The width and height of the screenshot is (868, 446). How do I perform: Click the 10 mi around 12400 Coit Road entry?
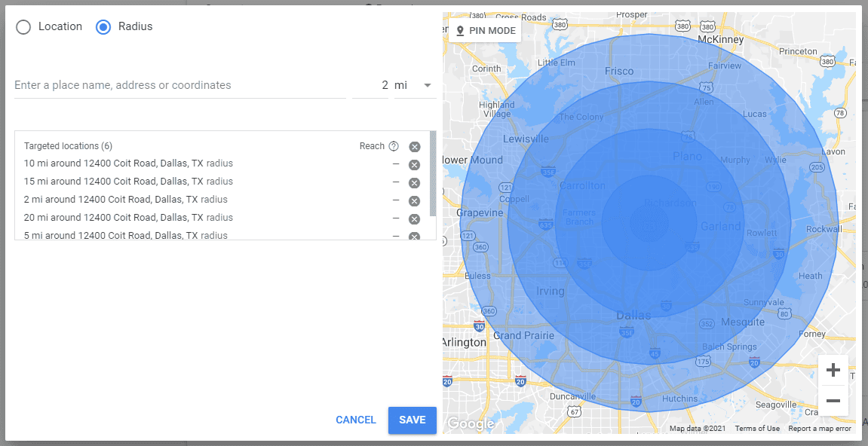click(x=128, y=163)
